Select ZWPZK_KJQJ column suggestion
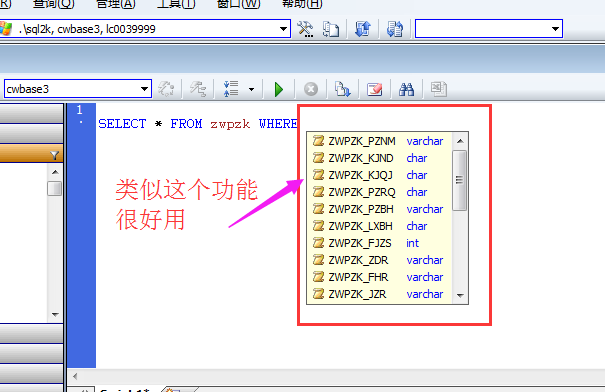The height and width of the screenshot is (392, 605). [x=380, y=175]
